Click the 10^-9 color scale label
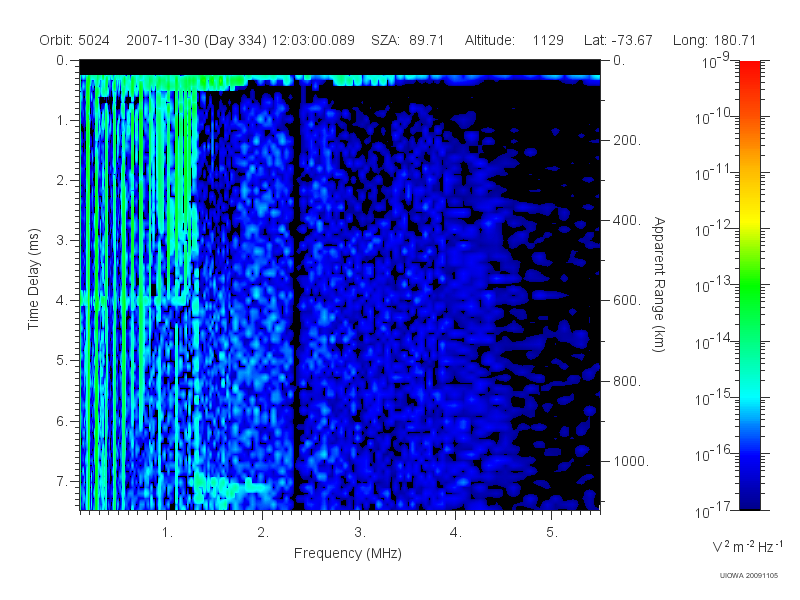The height and width of the screenshot is (600, 800). click(x=716, y=61)
